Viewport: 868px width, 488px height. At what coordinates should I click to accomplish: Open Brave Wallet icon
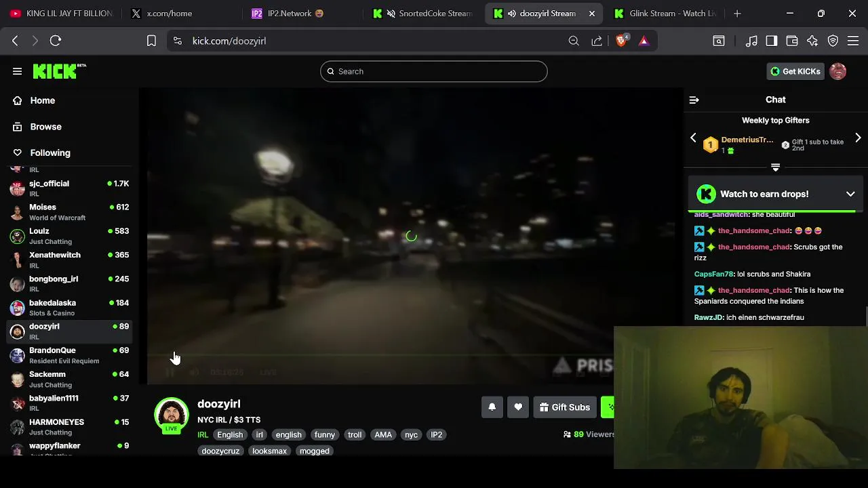pyautogui.click(x=792, y=41)
